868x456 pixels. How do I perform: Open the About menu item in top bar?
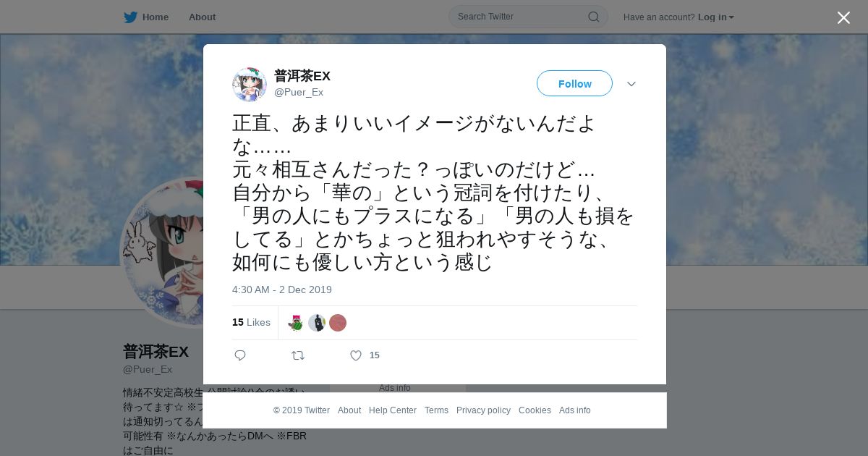tap(202, 17)
